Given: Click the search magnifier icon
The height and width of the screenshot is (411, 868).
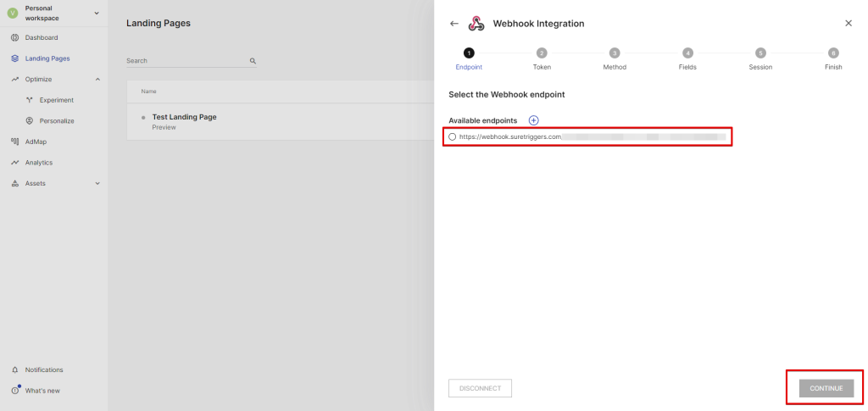Looking at the screenshot, I should (x=253, y=61).
